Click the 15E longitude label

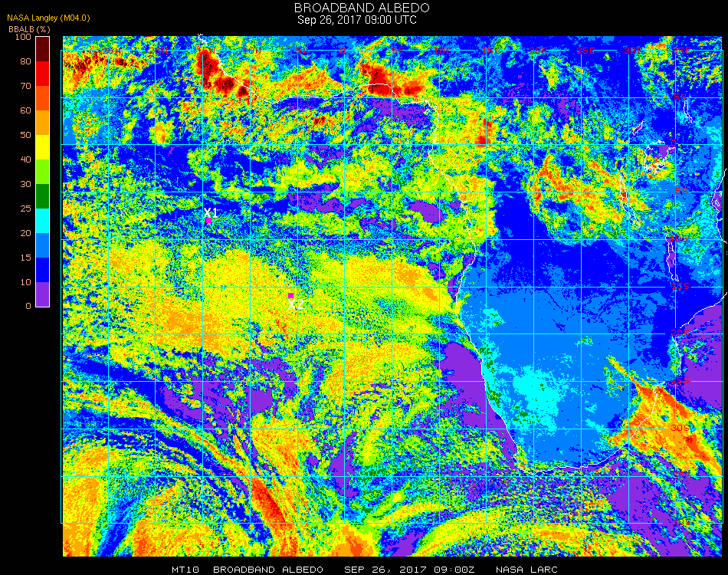click(x=490, y=51)
